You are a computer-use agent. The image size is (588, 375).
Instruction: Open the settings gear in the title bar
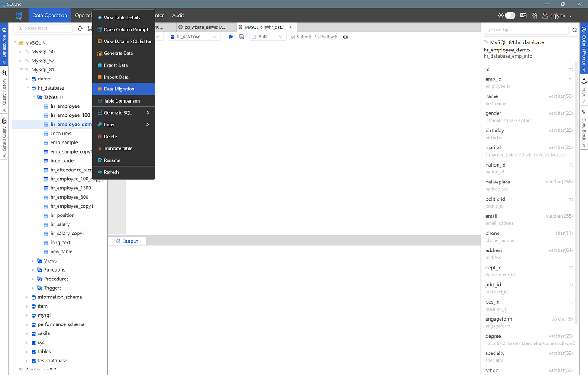click(534, 15)
